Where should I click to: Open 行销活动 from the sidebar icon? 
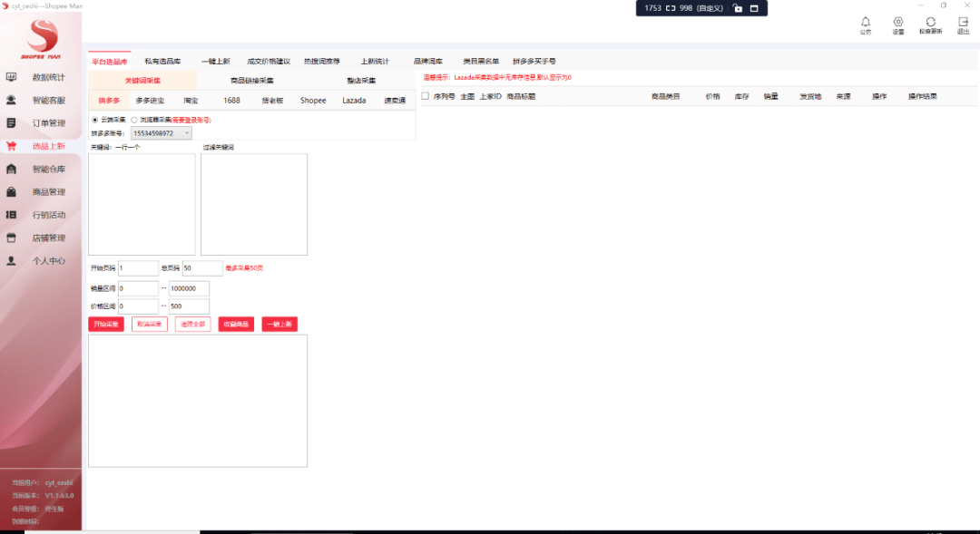click(x=11, y=215)
